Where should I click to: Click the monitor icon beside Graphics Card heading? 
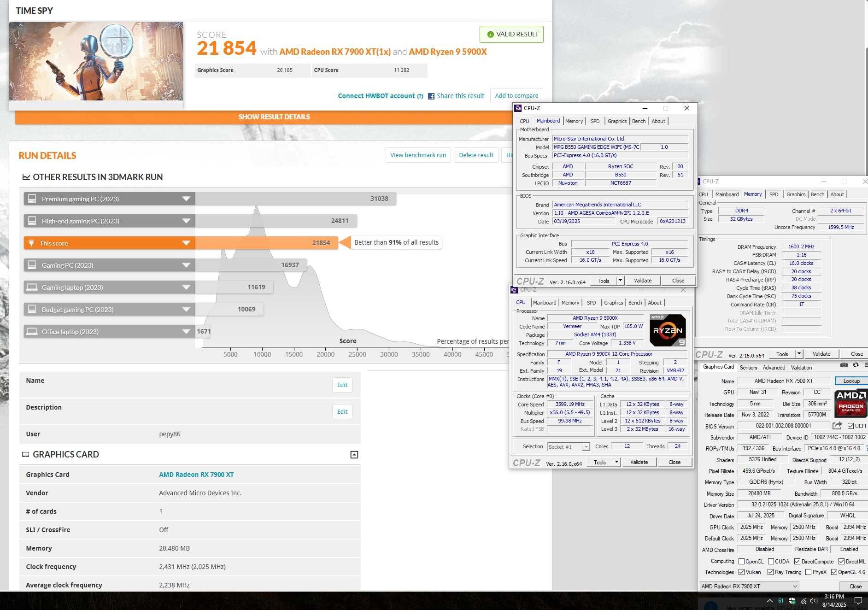26,454
